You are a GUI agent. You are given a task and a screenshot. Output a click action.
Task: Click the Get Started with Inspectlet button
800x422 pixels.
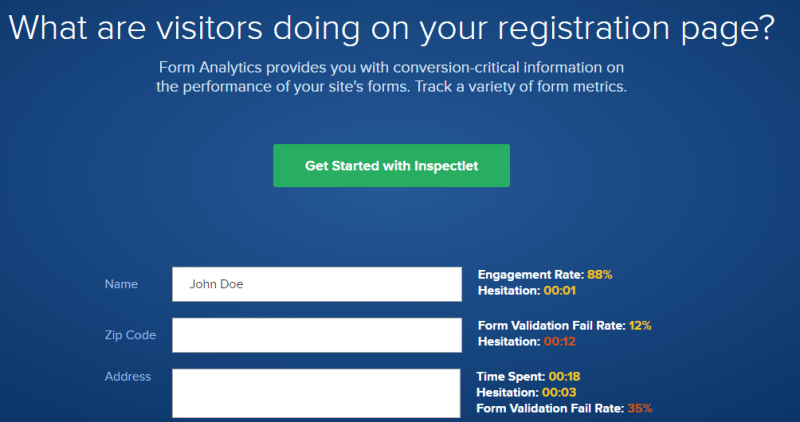pos(391,166)
